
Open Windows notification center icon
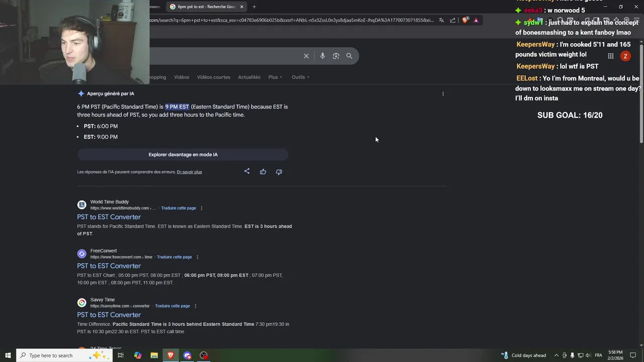[633, 355]
